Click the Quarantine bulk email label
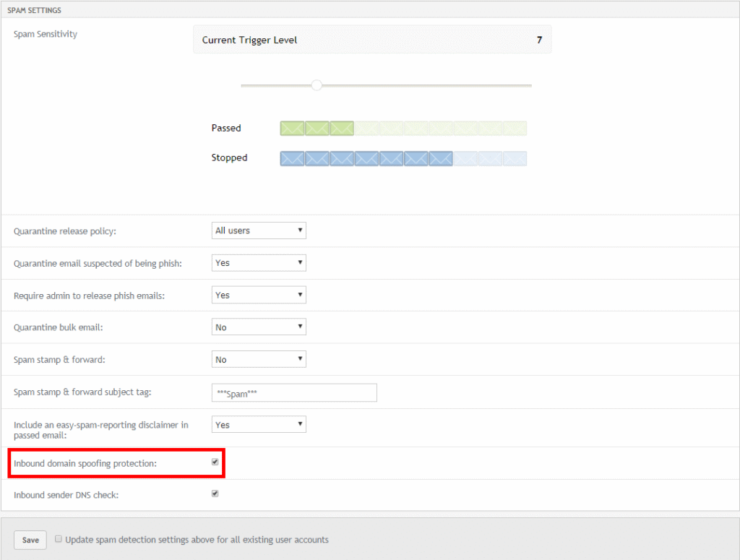The image size is (740, 560). click(58, 327)
